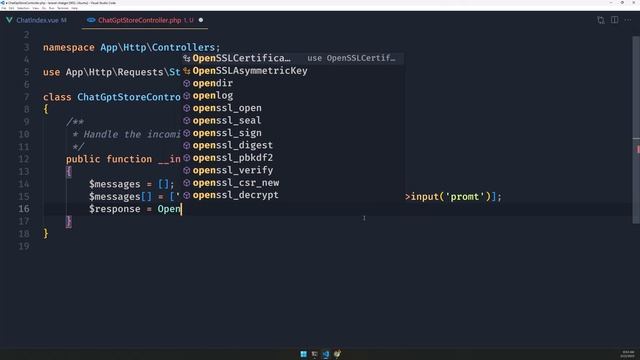Screen dimensions: 640x360
Task: Click the PHP icon on ChatGptStoreController tab
Action: tap(91, 20)
